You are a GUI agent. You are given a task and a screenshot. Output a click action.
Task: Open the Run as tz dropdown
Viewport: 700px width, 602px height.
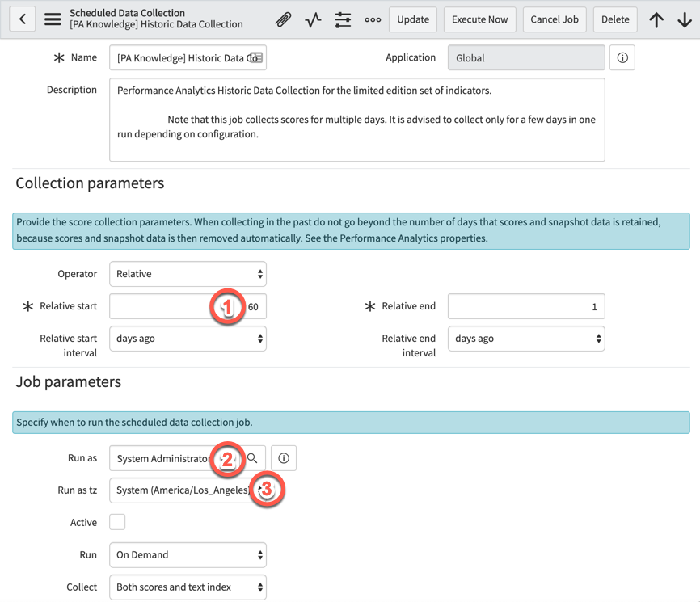pos(188,490)
